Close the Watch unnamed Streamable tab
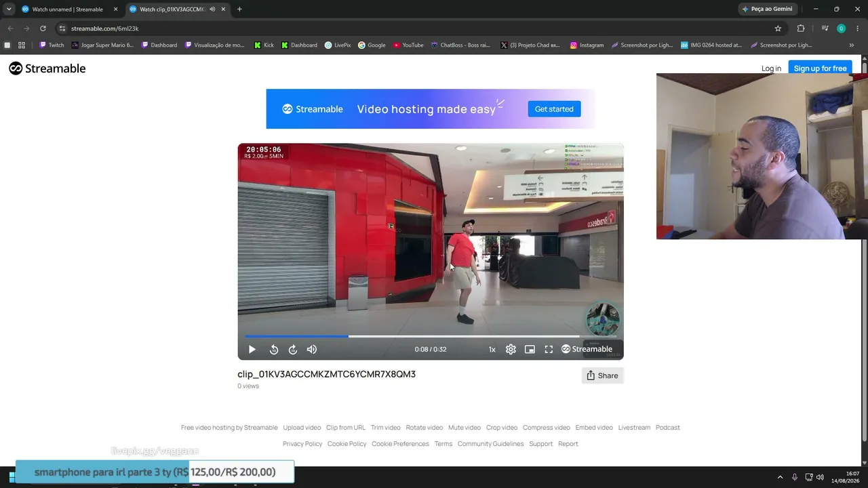868x488 pixels. [x=115, y=9]
